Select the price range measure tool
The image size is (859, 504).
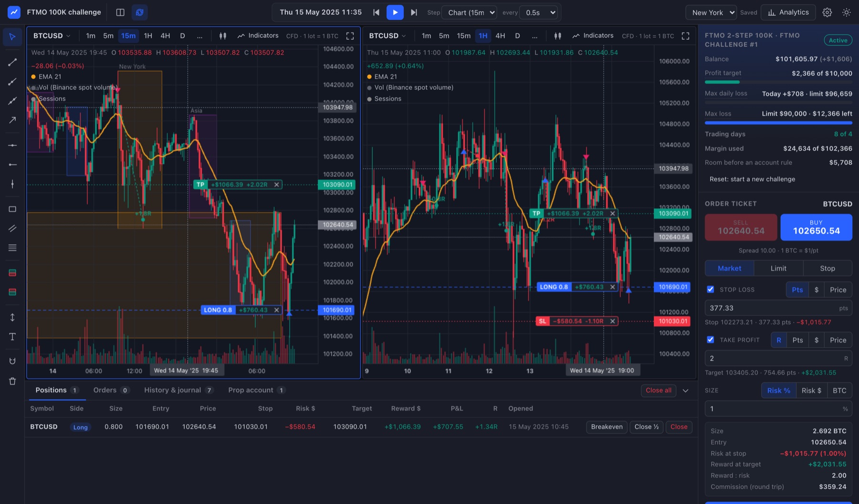tap(12, 318)
